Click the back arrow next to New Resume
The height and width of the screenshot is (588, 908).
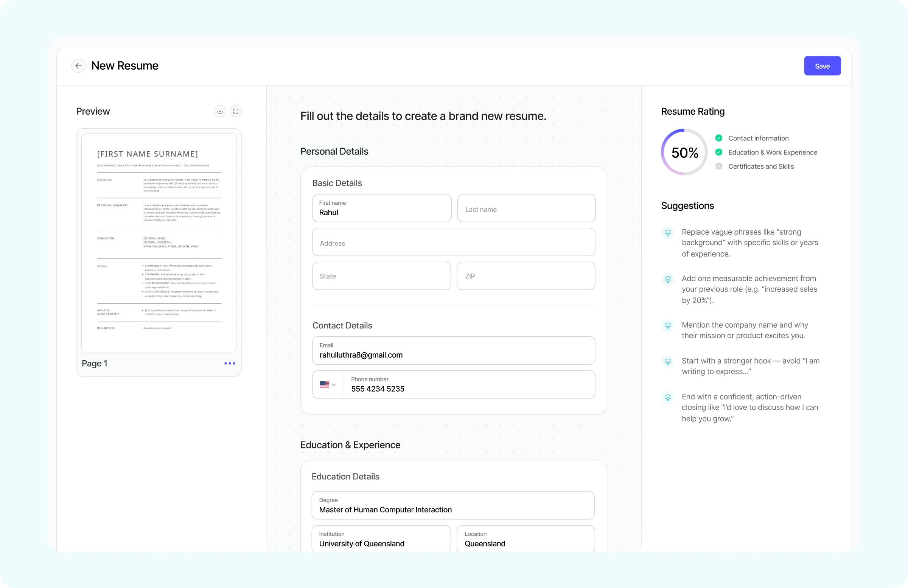[x=78, y=65]
